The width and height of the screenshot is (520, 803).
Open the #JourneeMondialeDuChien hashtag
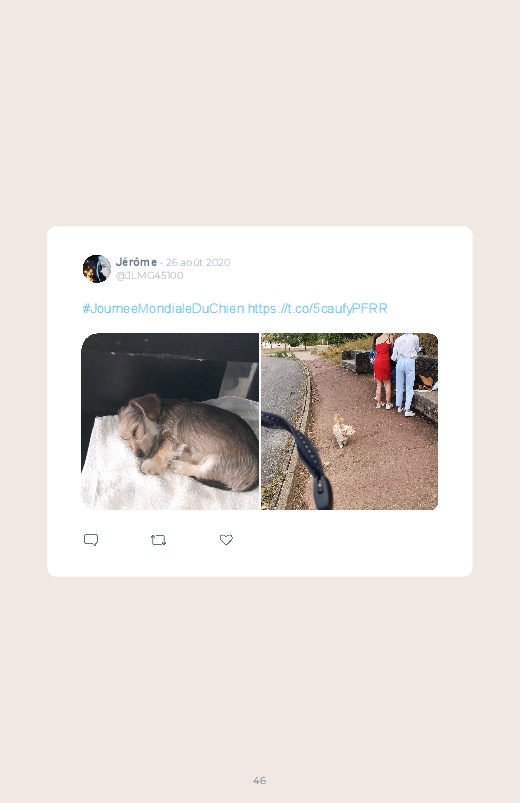click(x=163, y=308)
